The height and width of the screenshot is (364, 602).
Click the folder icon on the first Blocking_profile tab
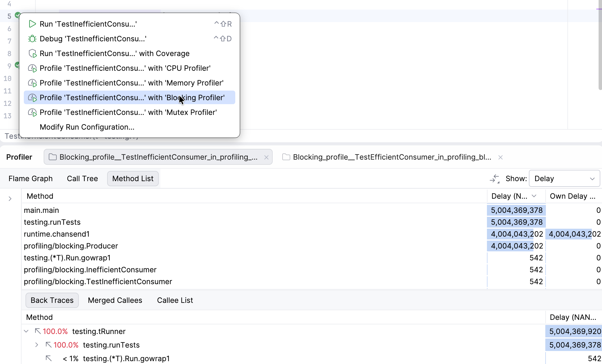[x=52, y=157]
